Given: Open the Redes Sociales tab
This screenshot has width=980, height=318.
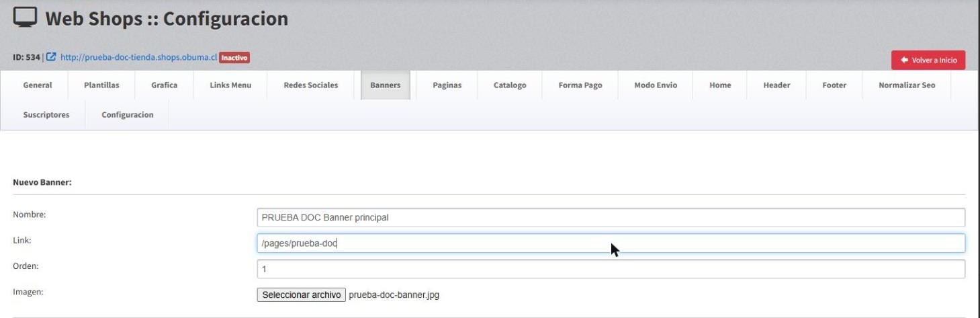Looking at the screenshot, I should tap(311, 85).
